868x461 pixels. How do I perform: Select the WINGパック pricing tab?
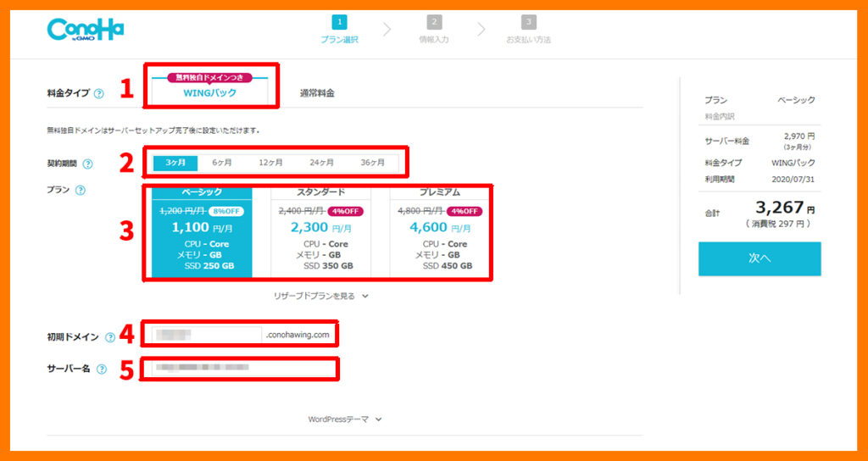tap(210, 93)
